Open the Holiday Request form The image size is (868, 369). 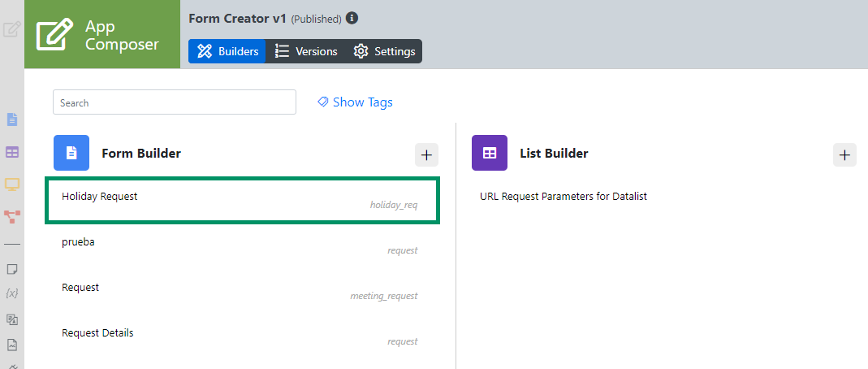243,201
